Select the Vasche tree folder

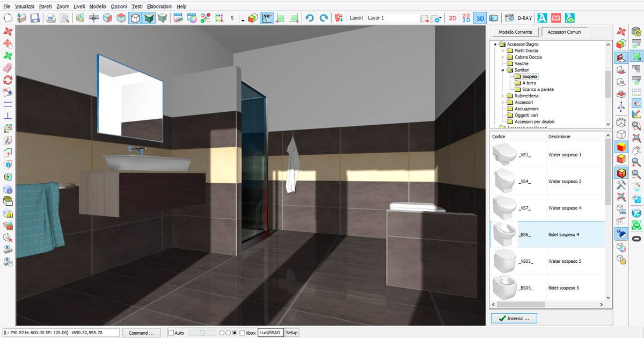pyautogui.click(x=521, y=63)
